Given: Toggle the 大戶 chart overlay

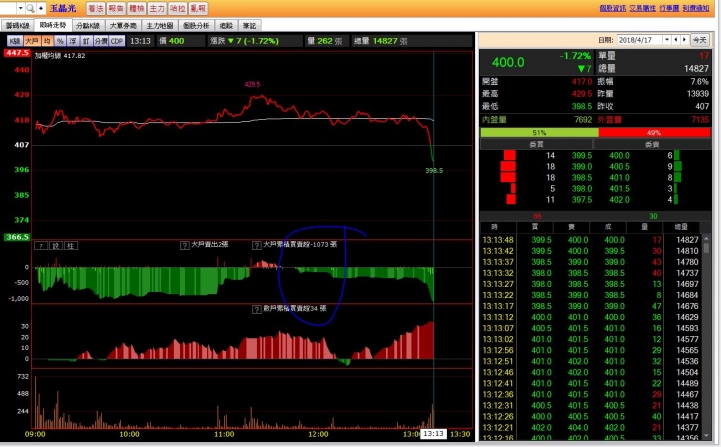Looking at the screenshot, I should click(32, 41).
